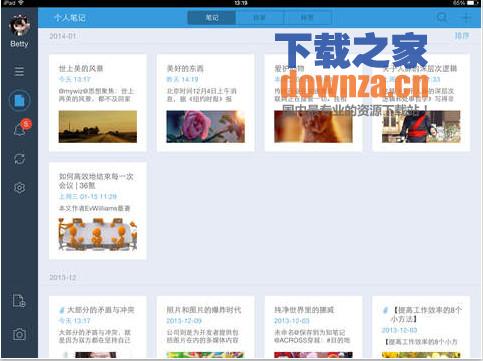Click the search magnifier icon

click(x=442, y=17)
